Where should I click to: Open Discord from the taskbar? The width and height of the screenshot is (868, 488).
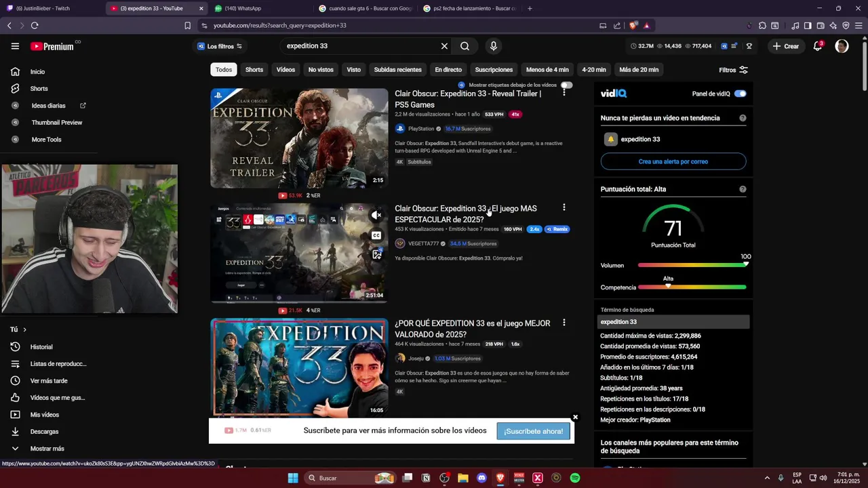482,478
